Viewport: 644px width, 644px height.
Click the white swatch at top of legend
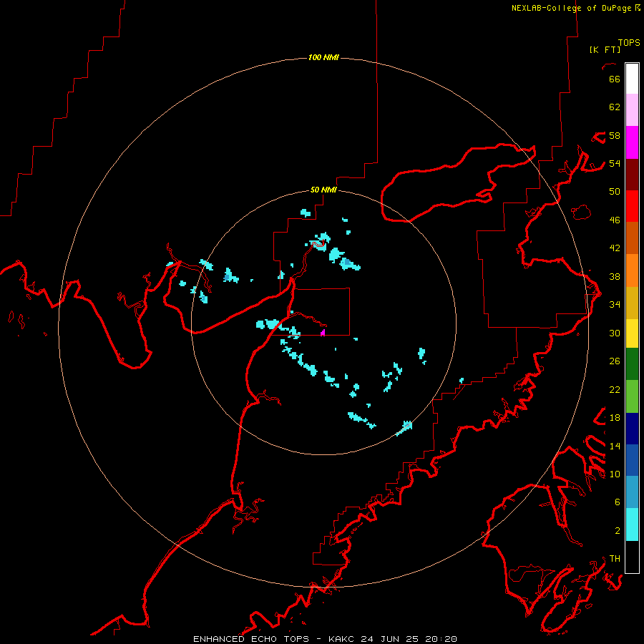click(x=632, y=79)
